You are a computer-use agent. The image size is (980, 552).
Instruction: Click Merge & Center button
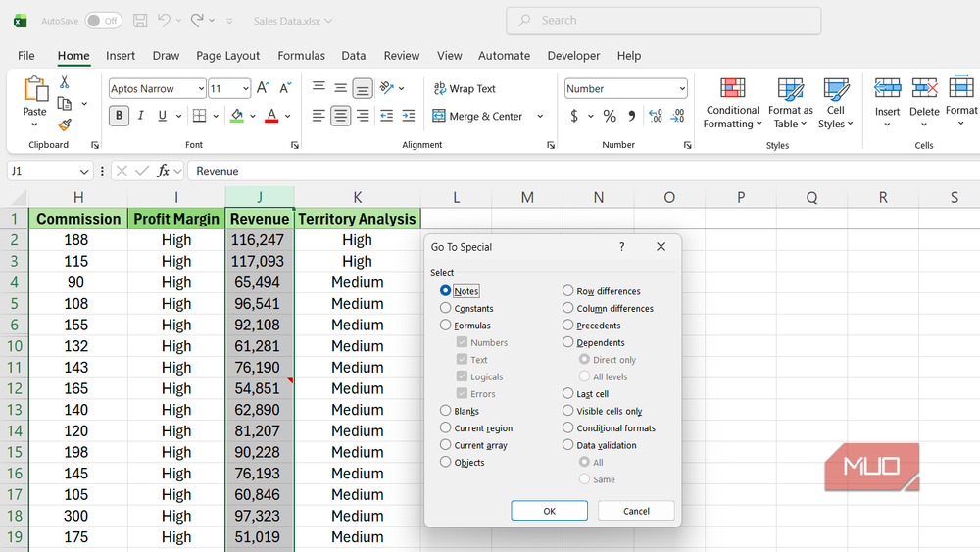pos(478,117)
